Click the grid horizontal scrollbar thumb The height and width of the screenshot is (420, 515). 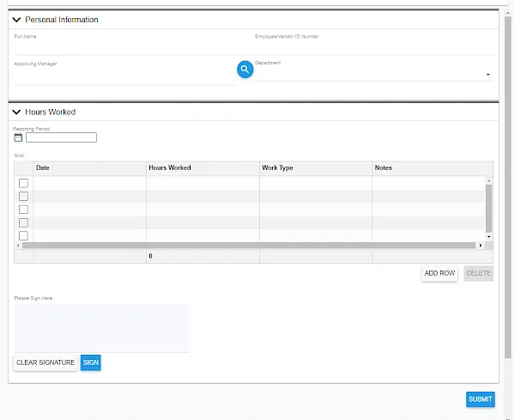coord(249,246)
